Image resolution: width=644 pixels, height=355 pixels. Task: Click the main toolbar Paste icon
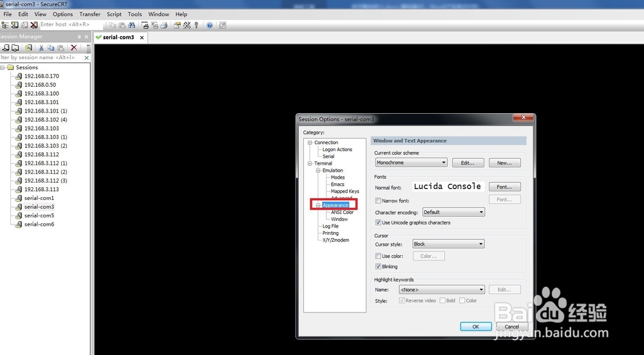click(x=122, y=26)
